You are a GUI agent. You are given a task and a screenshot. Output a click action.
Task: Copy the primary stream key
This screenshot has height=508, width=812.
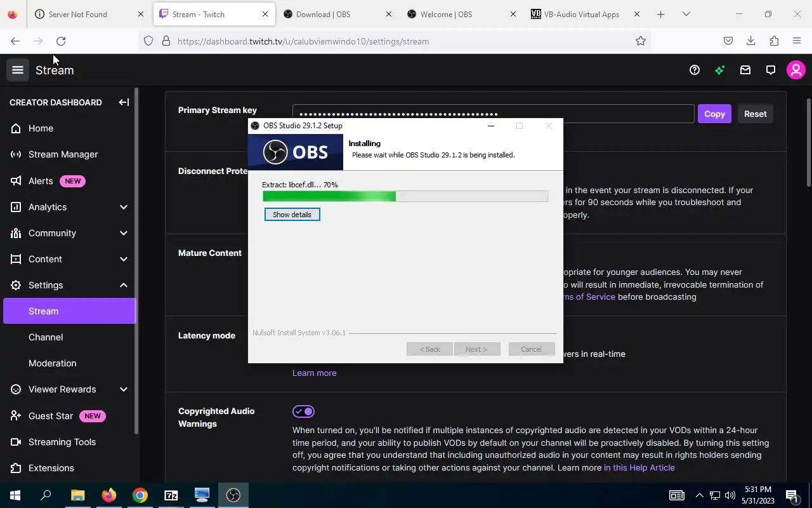coord(714,114)
